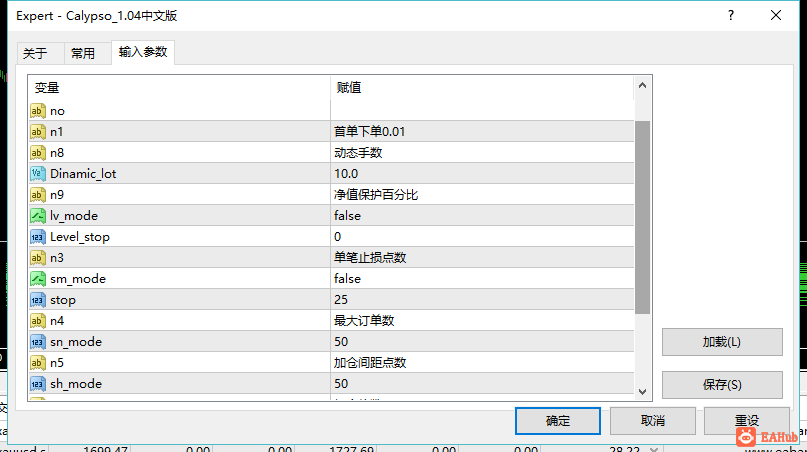The height and width of the screenshot is (452, 807).
Task: Select the sm_mode value false
Action: [x=347, y=279]
